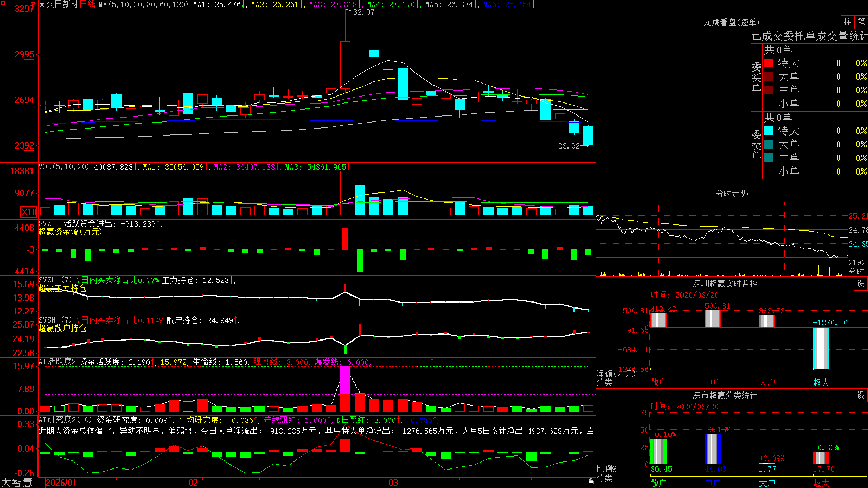
Task: Open VOL(5,10,20) indicator parameters
Action: [x=63, y=166]
